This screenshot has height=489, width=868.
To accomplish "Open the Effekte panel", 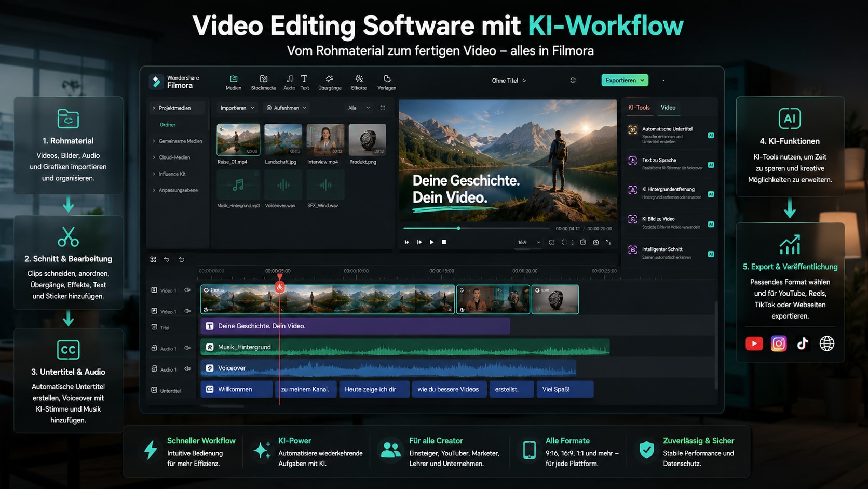I will [359, 82].
